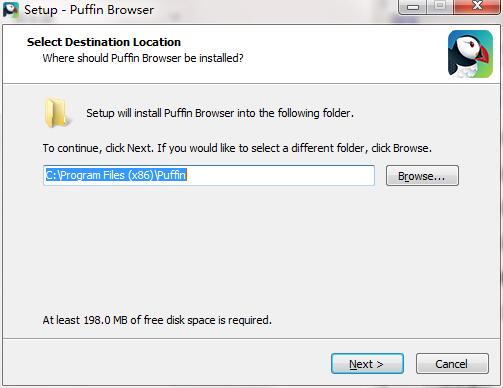Viewport: 503px width, 388px height.
Task: Click the 'Select Destination Location' heading
Action: pyautogui.click(x=104, y=42)
